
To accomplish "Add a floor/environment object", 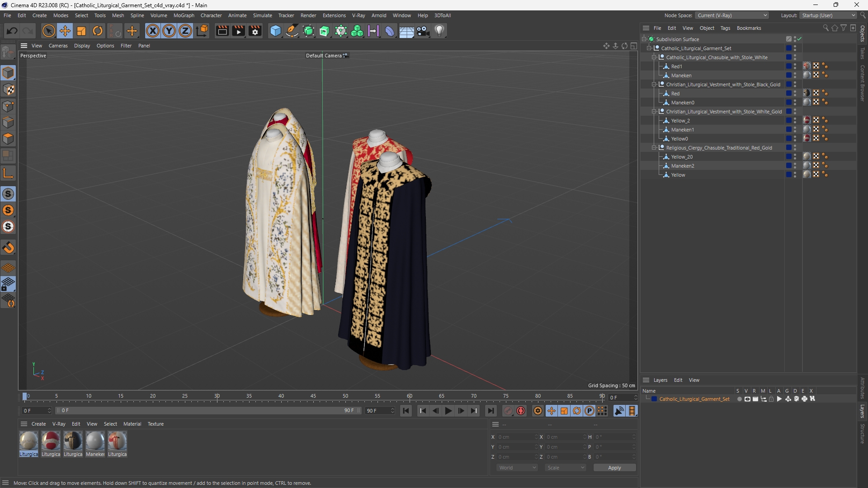I will point(406,31).
